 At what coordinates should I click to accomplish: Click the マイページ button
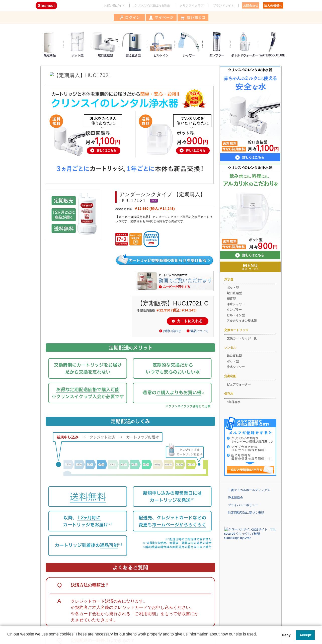tap(161, 18)
